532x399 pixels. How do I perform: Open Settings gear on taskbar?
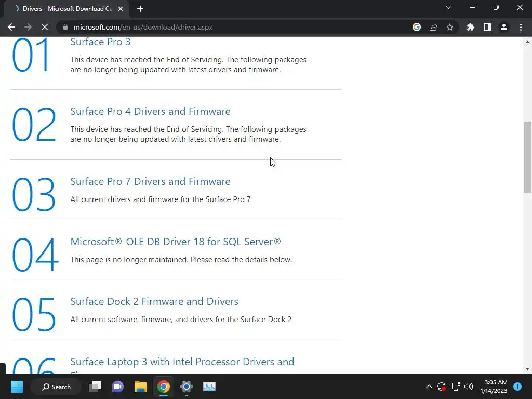[x=187, y=387]
